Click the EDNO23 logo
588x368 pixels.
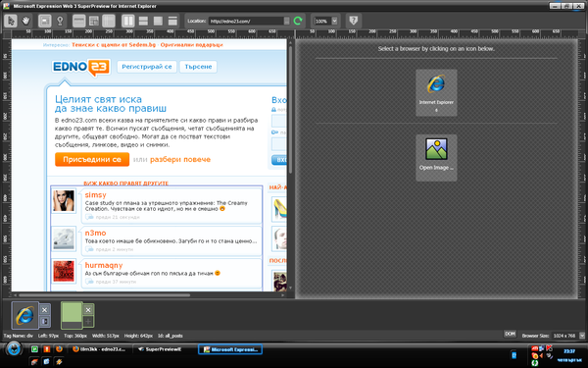pos(81,67)
